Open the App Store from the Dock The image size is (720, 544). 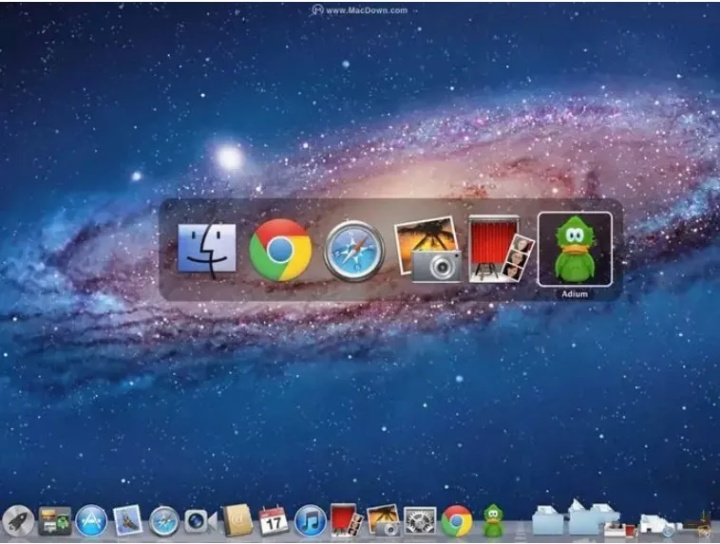(91, 521)
